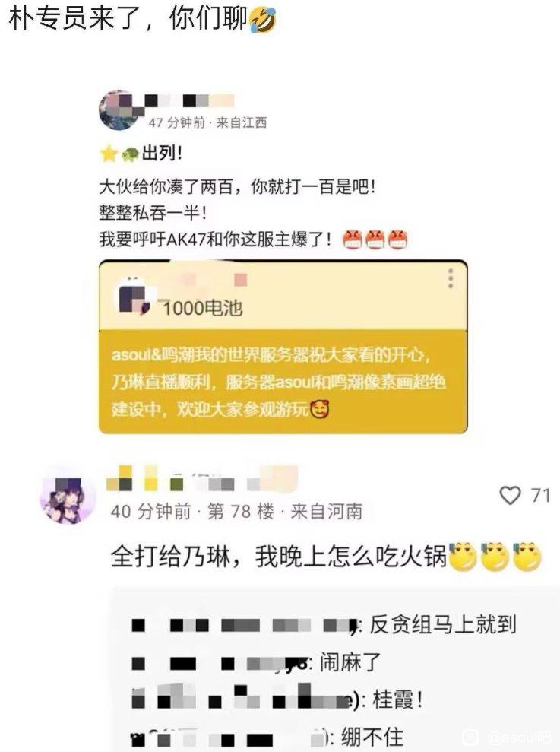Click the 来自河南 location label
The image size is (560, 752).
tap(327, 512)
